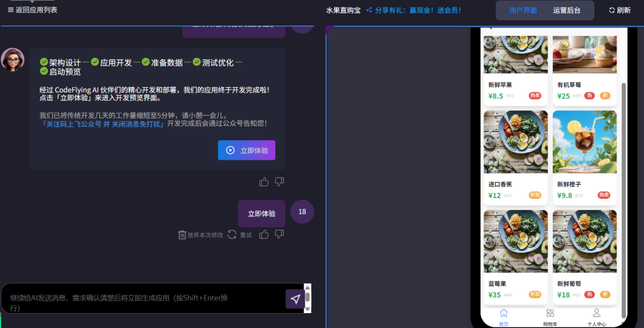The image size is (644, 328).
Task: Click the green check beside 测试优化
Action: click(x=197, y=62)
